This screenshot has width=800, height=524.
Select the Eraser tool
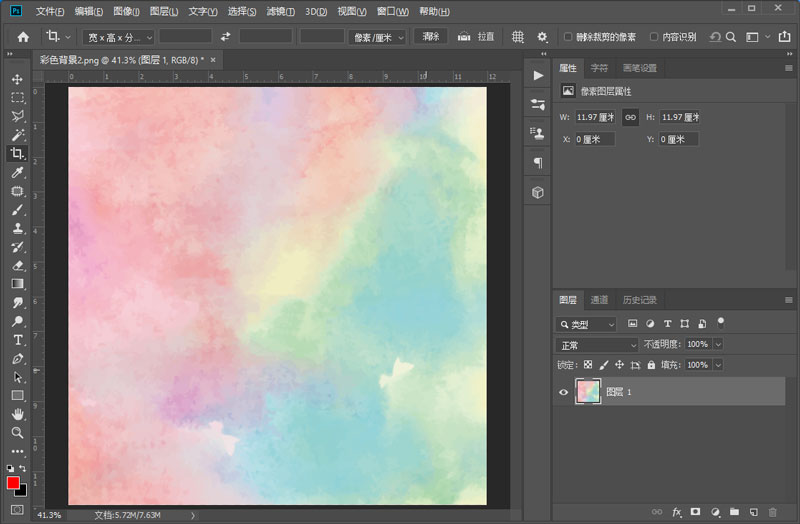click(17, 265)
